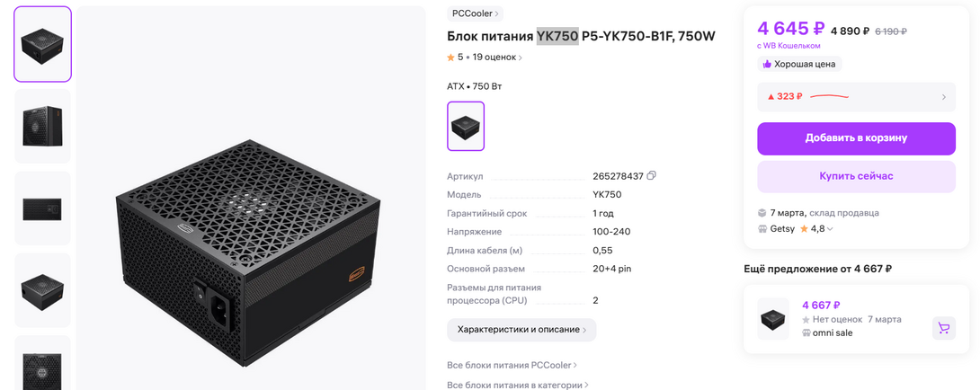Open the omni sale offer product image
980x390 pixels.
point(773,319)
